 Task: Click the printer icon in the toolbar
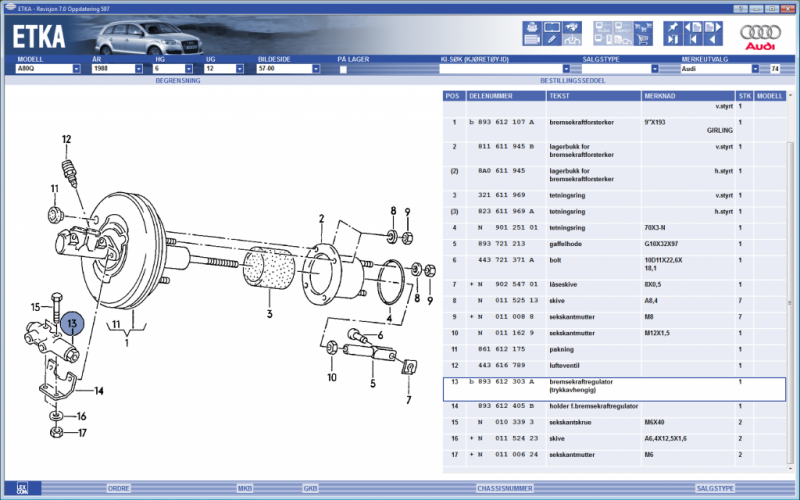click(531, 27)
